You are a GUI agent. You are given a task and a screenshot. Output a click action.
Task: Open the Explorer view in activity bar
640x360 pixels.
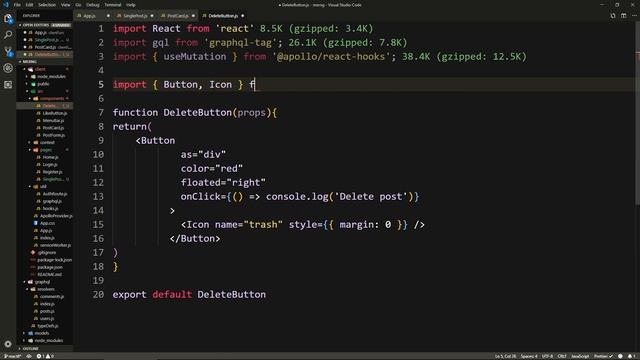(8, 18)
